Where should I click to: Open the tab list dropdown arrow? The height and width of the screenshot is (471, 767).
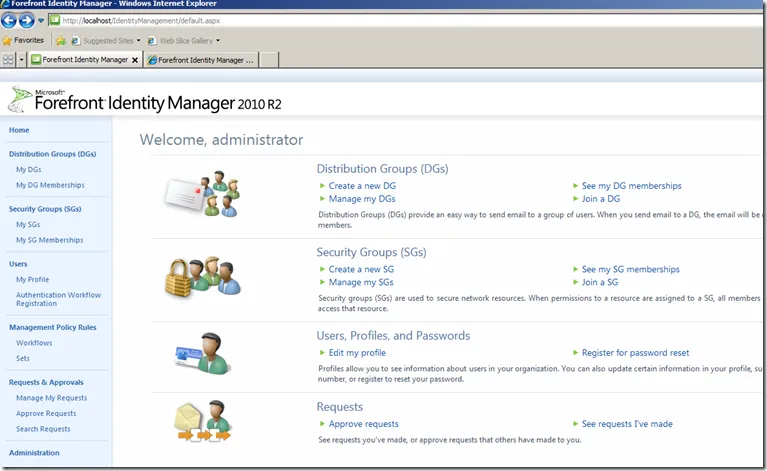pyautogui.click(x=22, y=60)
